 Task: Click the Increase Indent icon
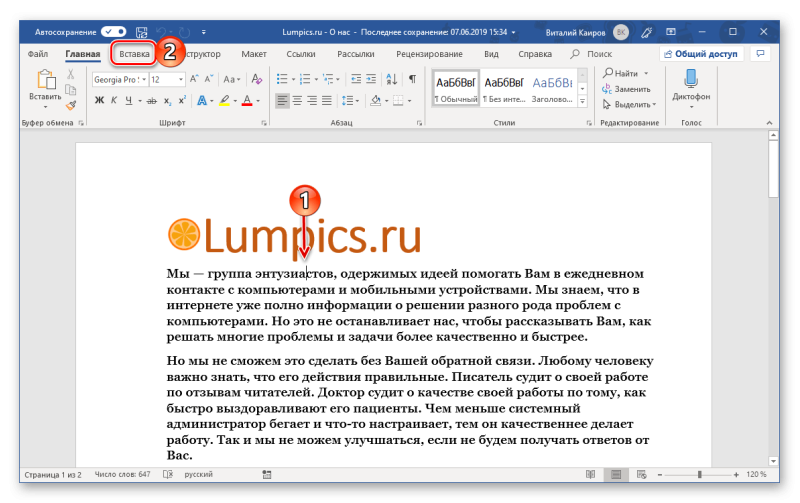[x=371, y=79]
